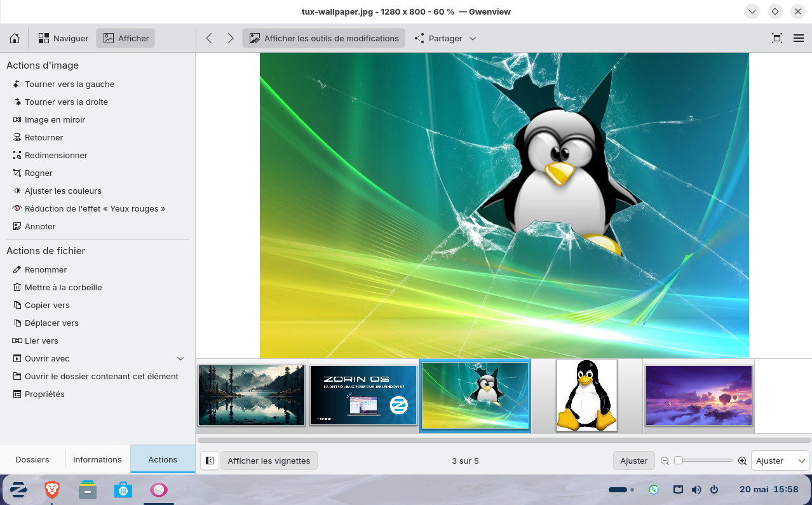Open the file manager taskbar icon
812x505 pixels.
point(88,489)
